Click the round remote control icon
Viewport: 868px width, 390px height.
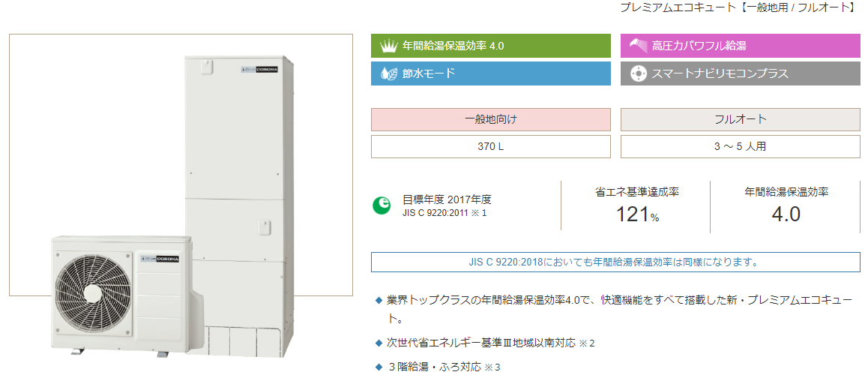pyautogui.click(x=639, y=73)
